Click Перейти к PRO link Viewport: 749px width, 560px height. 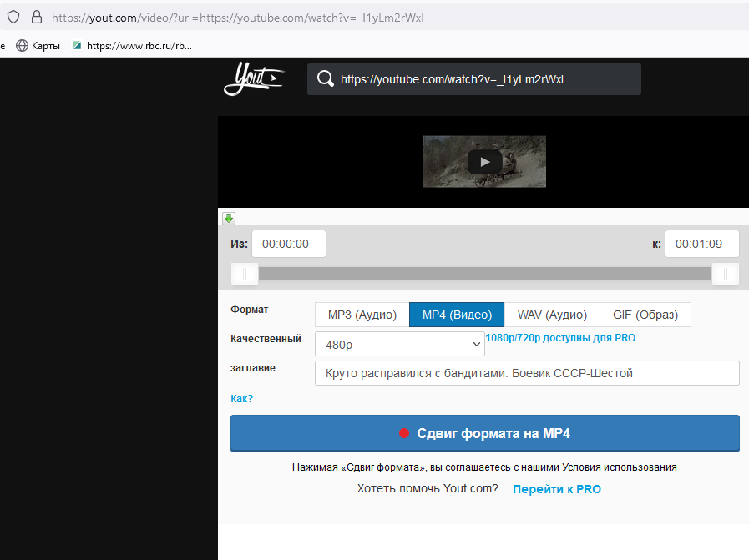pyautogui.click(x=556, y=489)
